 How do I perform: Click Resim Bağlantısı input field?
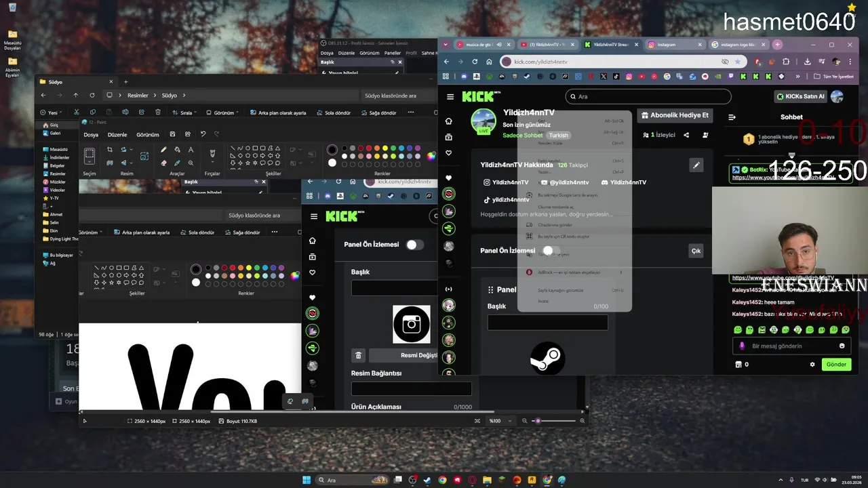pos(411,388)
